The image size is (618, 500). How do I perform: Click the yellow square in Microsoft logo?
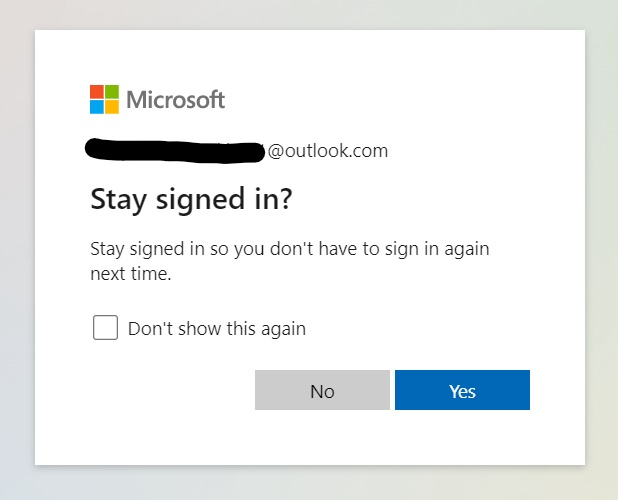tap(111, 106)
